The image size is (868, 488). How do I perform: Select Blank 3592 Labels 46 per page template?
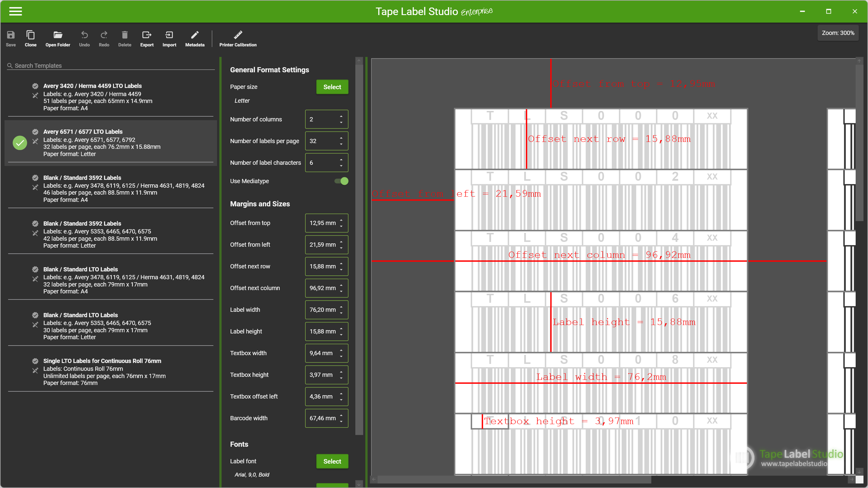pos(111,189)
